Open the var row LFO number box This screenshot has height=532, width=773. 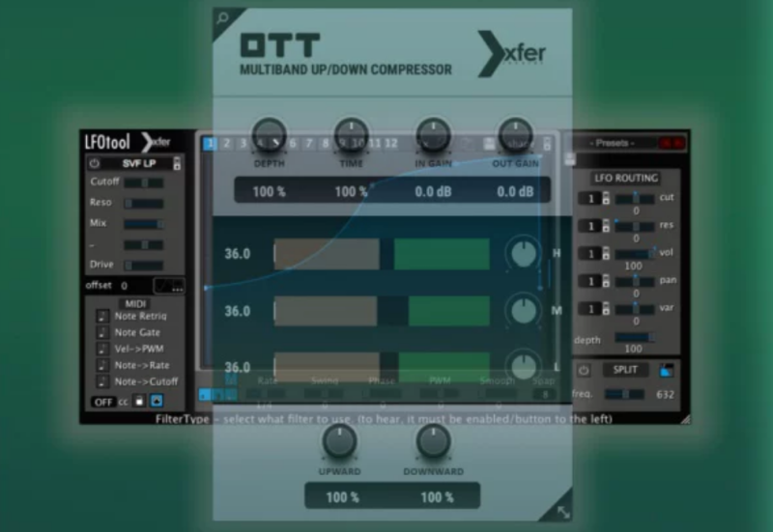point(589,309)
